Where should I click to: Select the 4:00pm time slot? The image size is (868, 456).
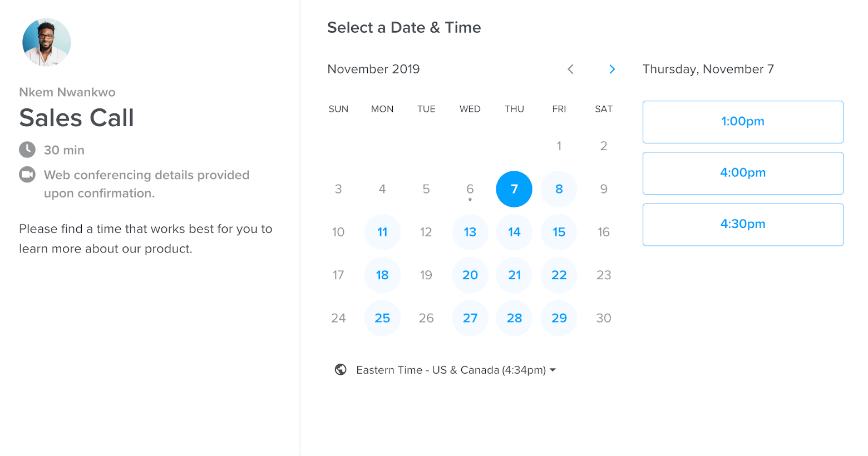(x=743, y=173)
